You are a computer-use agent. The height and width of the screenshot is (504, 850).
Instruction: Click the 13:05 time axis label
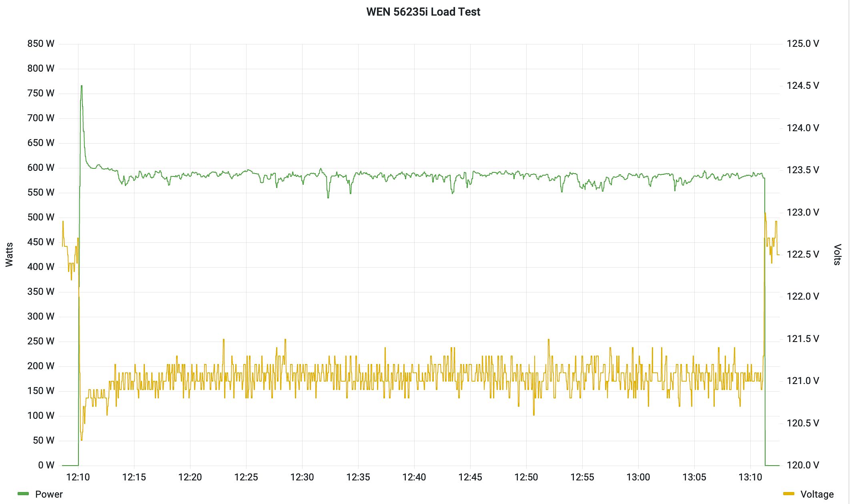[x=694, y=477]
